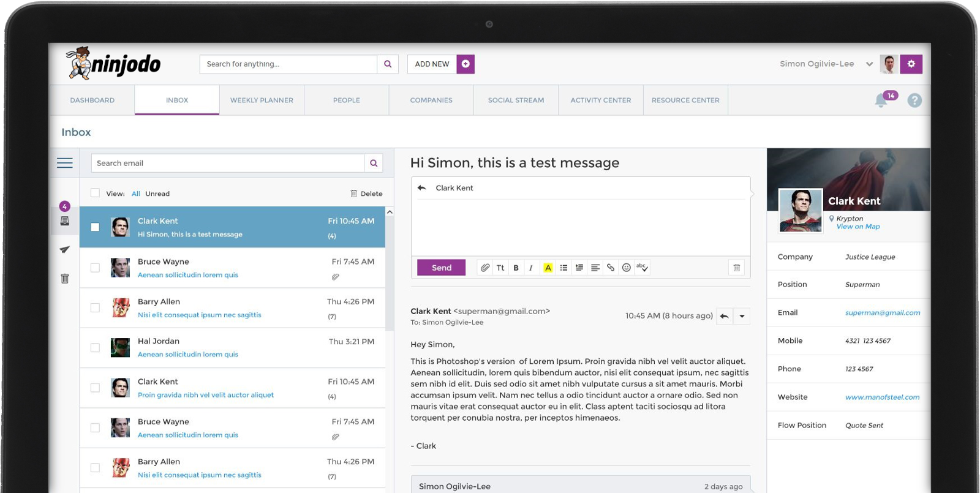
Task: Open the Companies tab
Action: [431, 100]
